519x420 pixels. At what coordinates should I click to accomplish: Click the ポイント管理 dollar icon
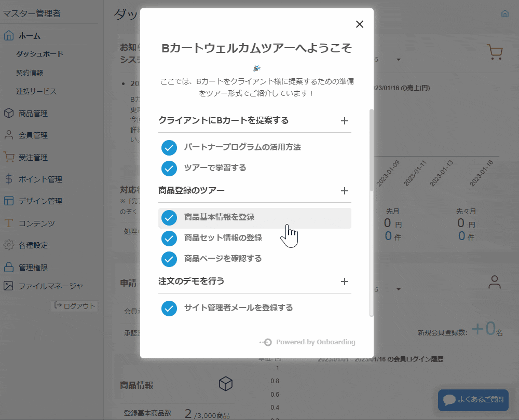tap(9, 179)
